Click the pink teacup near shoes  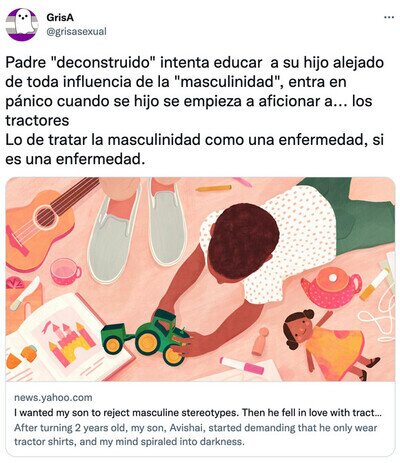(x=66, y=272)
